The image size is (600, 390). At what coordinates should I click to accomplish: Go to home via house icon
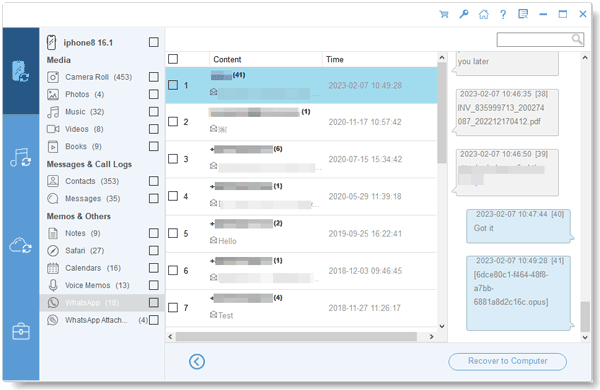[484, 15]
